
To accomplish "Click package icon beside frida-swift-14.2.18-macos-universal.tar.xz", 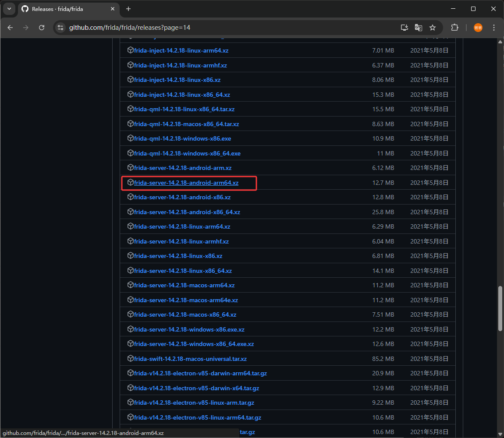I will [x=130, y=358].
